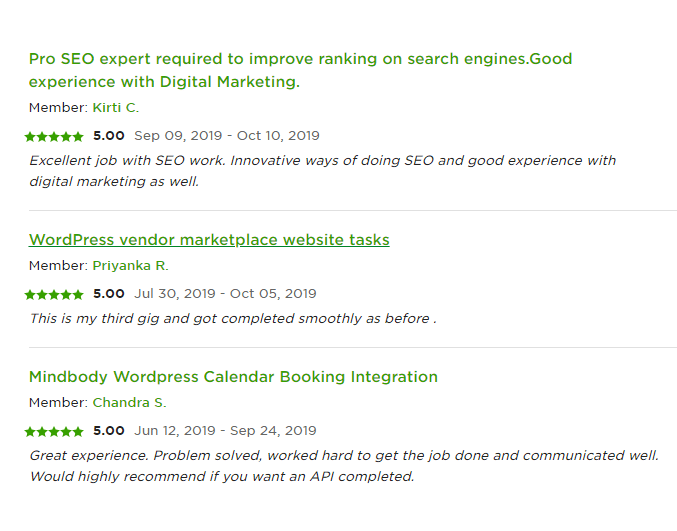This screenshot has width=677, height=531.
Task: Open the Pro SEO expert required job title
Action: pyautogui.click(x=301, y=70)
